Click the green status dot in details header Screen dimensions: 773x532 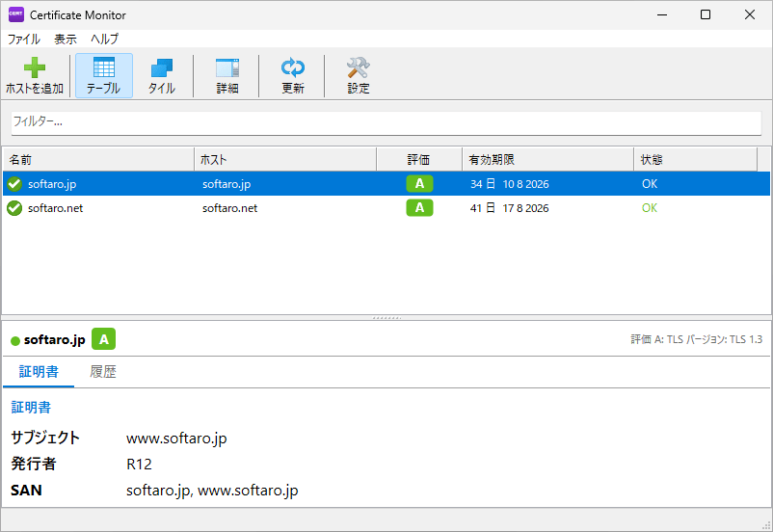click(x=15, y=341)
